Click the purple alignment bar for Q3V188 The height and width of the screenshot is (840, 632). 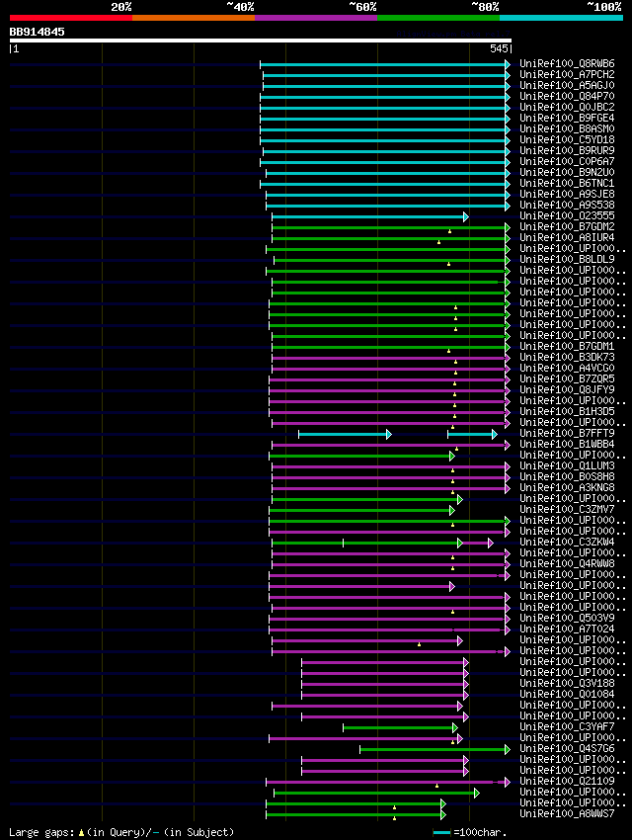385,685
